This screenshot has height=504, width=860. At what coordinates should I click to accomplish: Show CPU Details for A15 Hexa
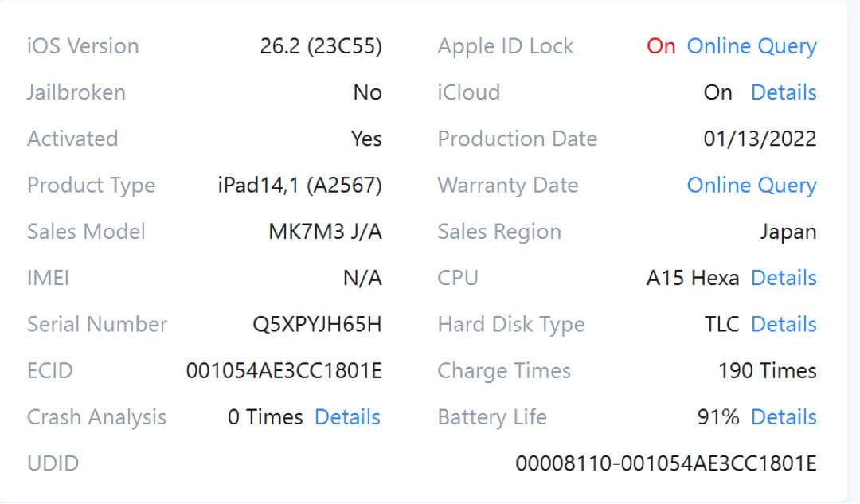click(x=783, y=277)
